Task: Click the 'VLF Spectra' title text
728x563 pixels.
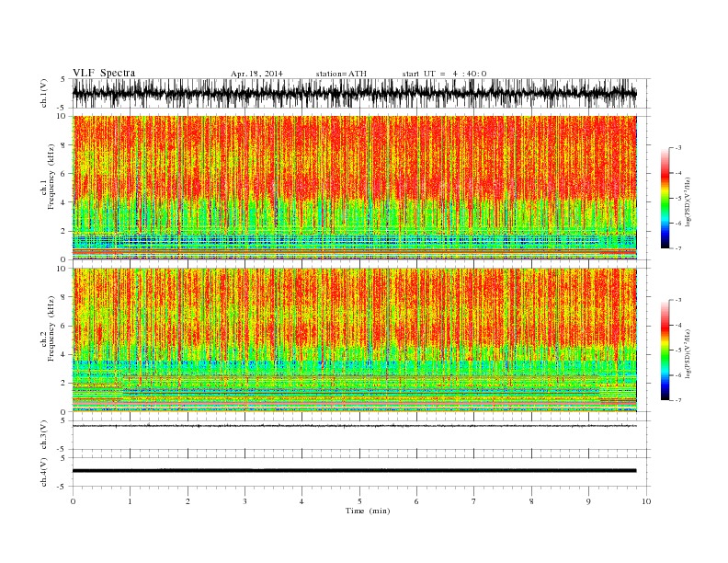Action: click(104, 73)
